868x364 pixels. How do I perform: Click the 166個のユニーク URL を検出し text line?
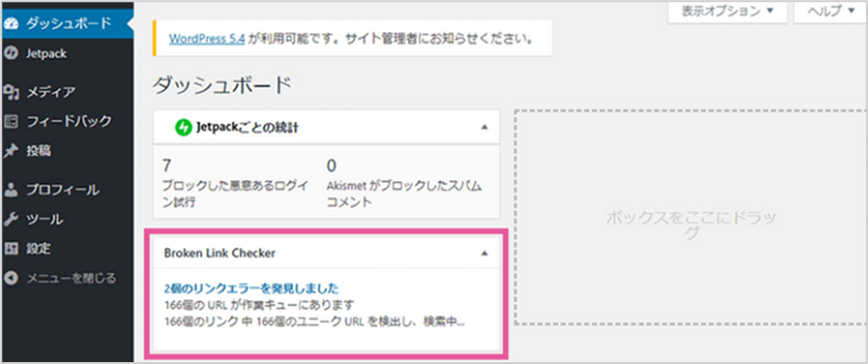pyautogui.click(x=314, y=322)
